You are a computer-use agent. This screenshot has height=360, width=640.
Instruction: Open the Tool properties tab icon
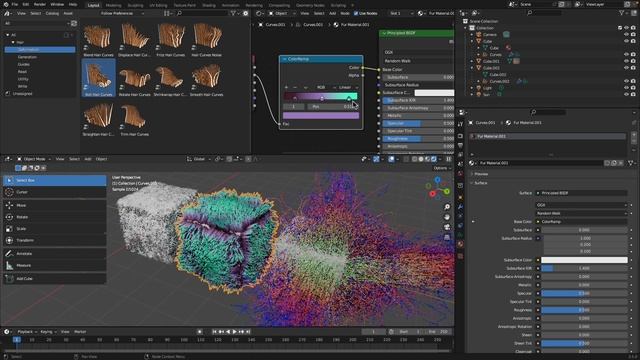click(x=460, y=124)
